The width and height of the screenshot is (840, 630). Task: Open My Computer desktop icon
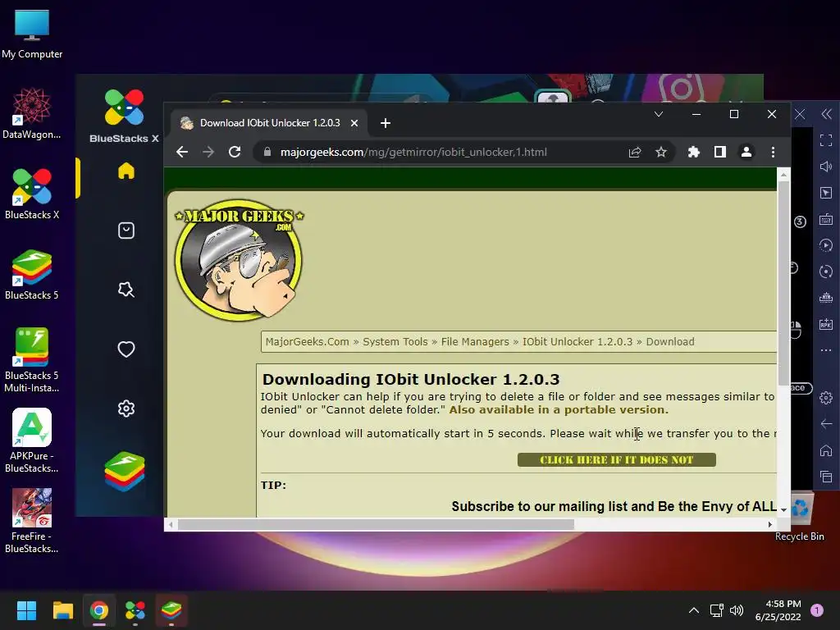[x=32, y=34]
